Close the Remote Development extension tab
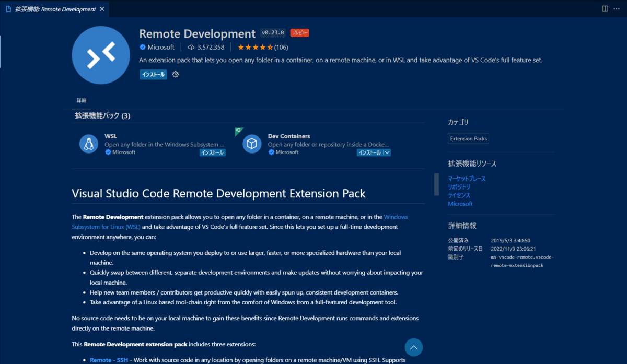 click(x=102, y=9)
